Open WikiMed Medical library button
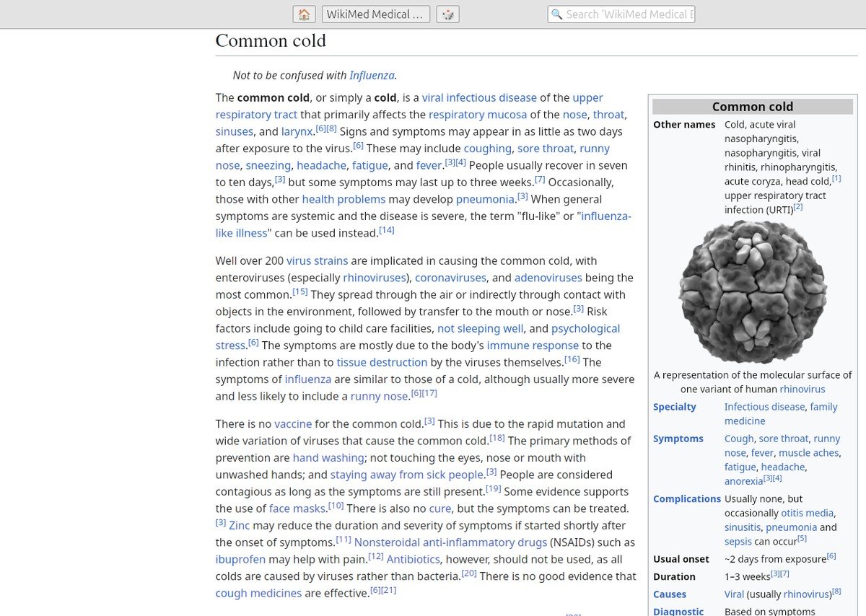Image resolution: width=866 pixels, height=616 pixels. pos(376,14)
